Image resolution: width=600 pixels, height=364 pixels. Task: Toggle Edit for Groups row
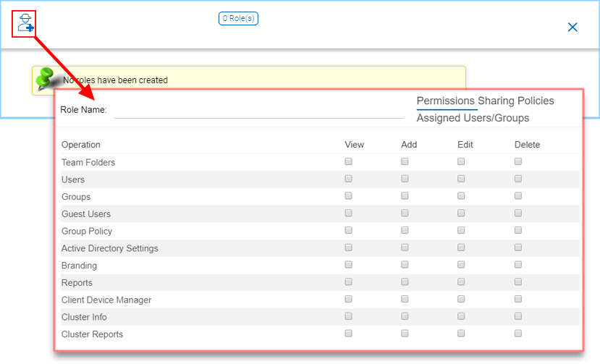[461, 196]
